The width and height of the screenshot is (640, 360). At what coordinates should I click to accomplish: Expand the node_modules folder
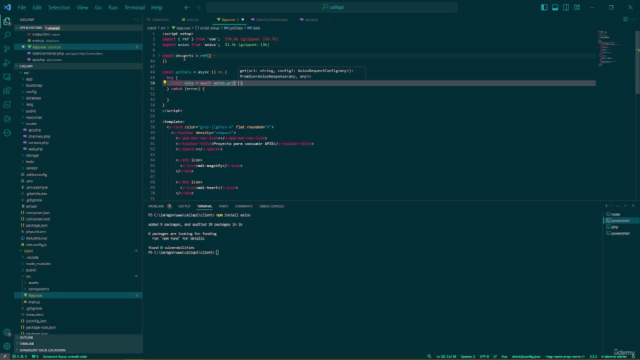click(38, 264)
